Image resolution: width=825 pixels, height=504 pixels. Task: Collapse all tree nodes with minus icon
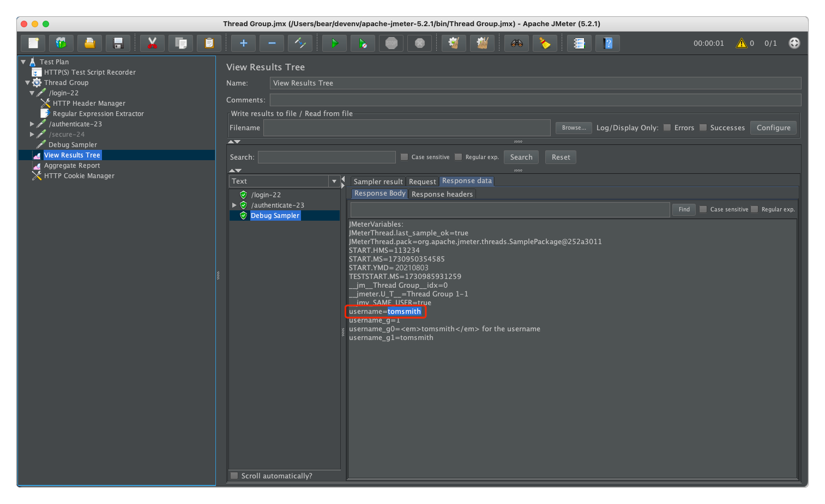click(272, 43)
